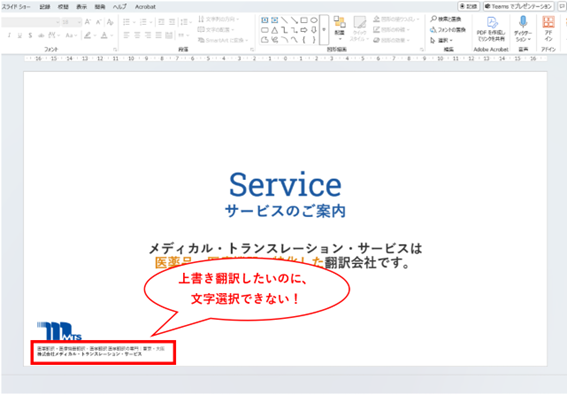Open the 配置 arrange dropdown
This screenshot has width=567, height=395.
coord(339,28)
